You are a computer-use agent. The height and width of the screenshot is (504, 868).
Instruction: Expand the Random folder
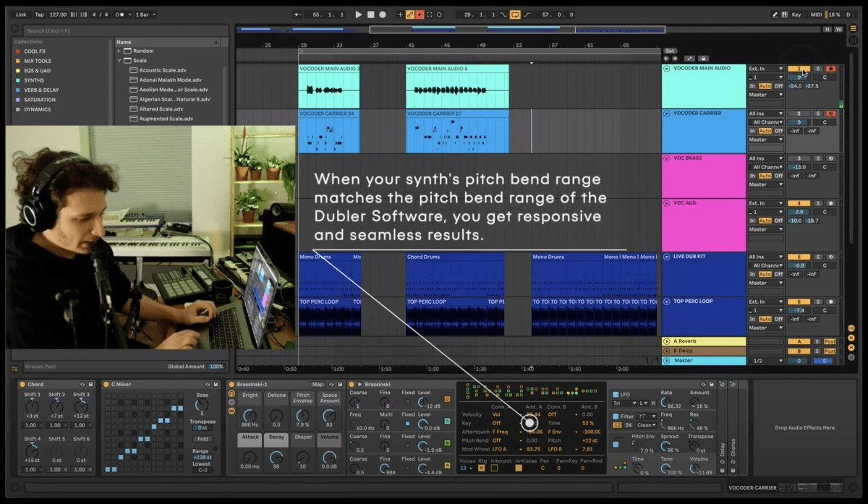[119, 51]
